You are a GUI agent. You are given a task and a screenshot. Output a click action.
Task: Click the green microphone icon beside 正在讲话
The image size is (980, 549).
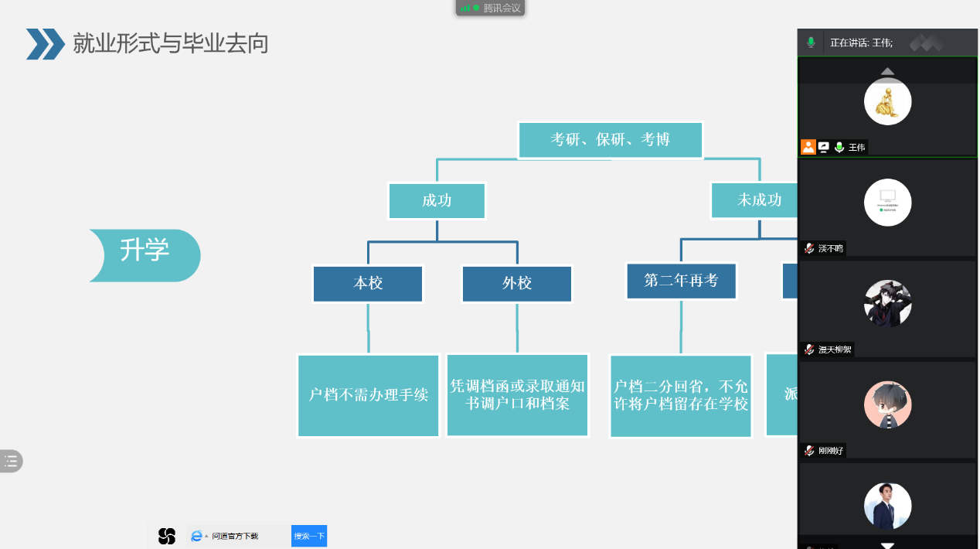tap(811, 43)
